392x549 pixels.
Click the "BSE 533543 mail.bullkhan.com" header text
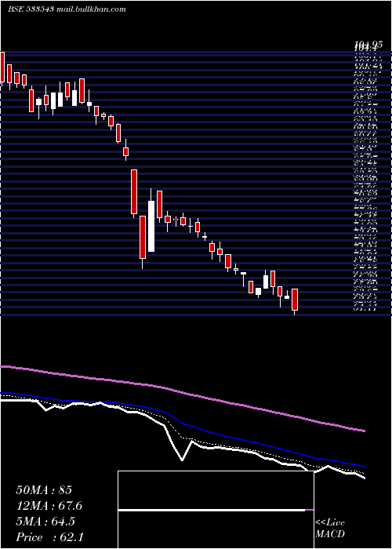[x=67, y=9]
